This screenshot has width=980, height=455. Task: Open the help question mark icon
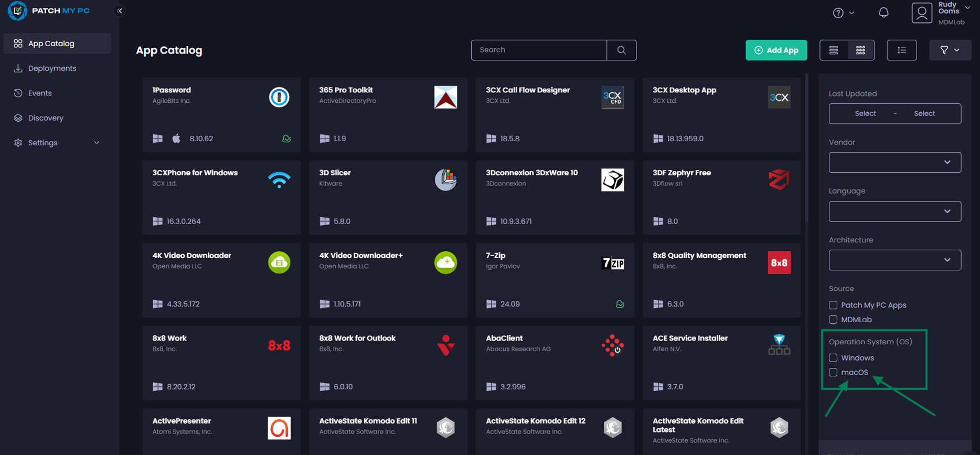point(838,13)
